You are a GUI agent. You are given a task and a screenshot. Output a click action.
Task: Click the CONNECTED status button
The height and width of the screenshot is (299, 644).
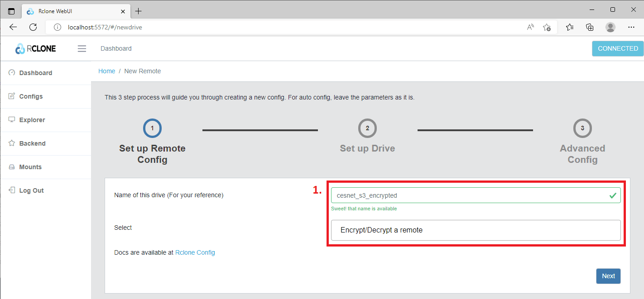(x=617, y=48)
